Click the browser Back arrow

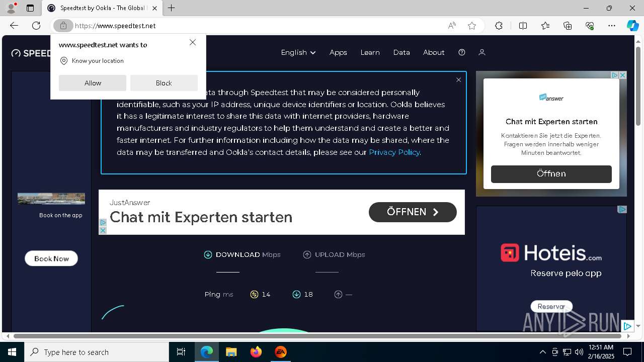(14, 26)
